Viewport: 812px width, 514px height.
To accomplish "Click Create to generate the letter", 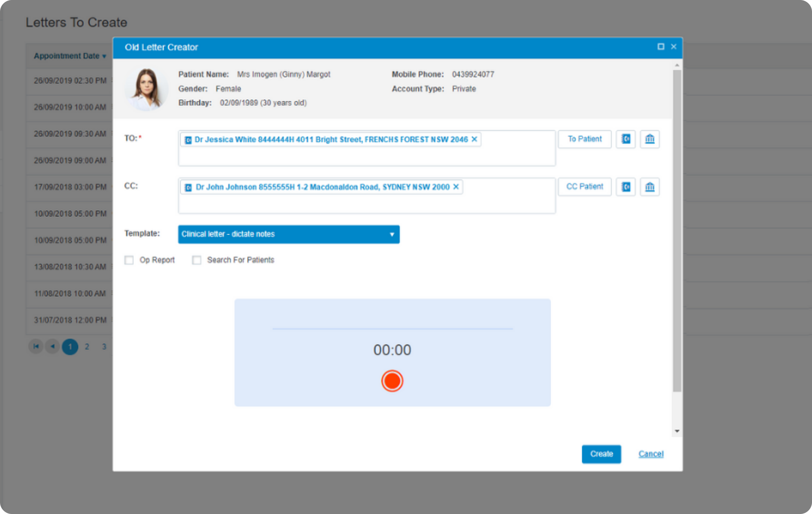I will 601,454.
